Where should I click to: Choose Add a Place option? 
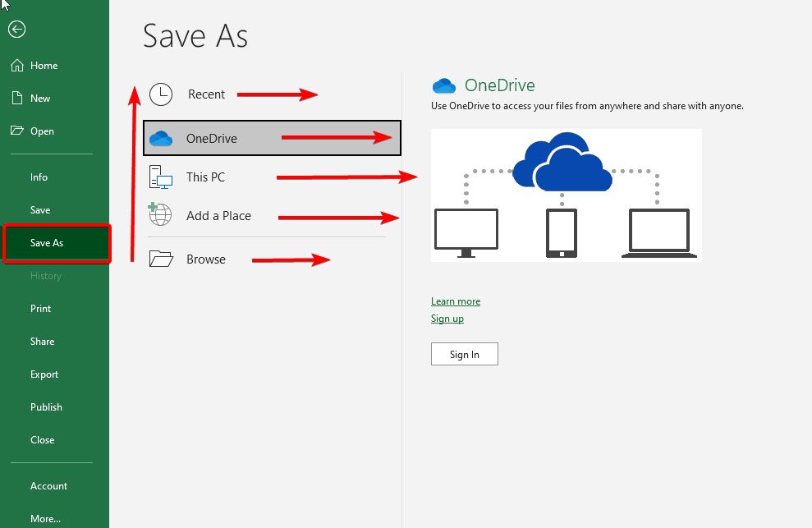(272, 216)
